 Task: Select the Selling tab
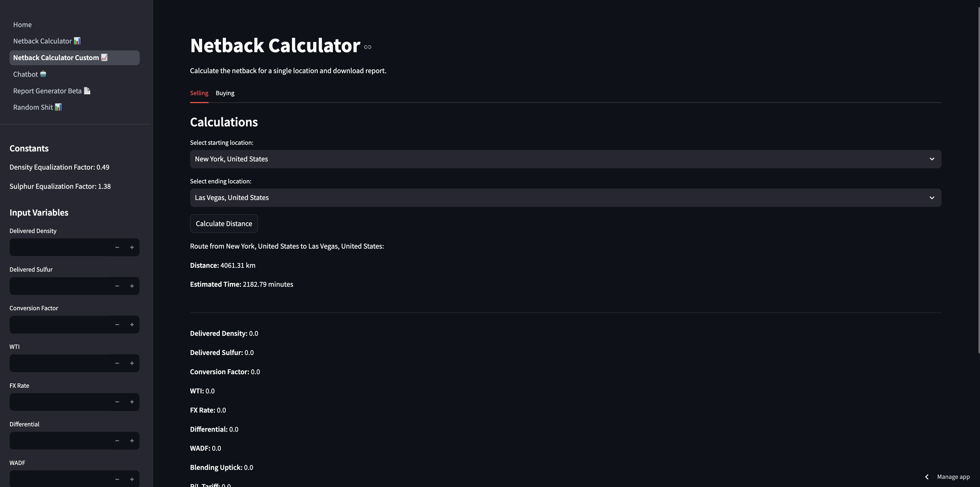pos(199,93)
